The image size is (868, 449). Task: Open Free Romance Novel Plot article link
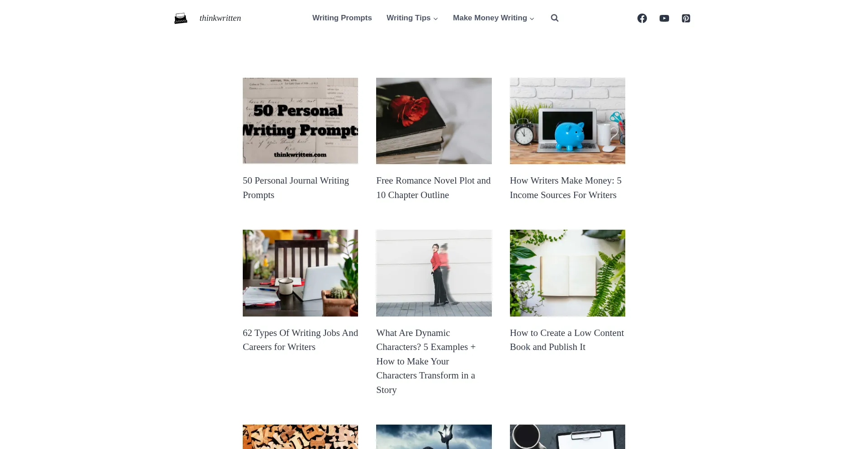433,188
